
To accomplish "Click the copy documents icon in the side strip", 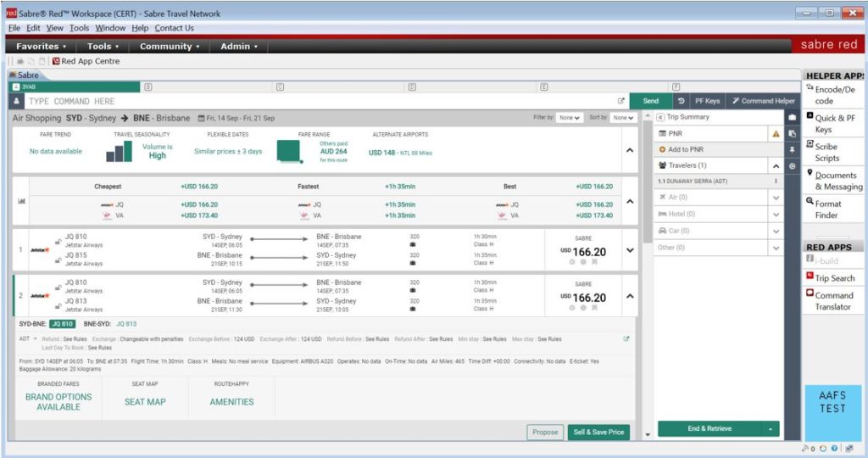I will point(793,133).
